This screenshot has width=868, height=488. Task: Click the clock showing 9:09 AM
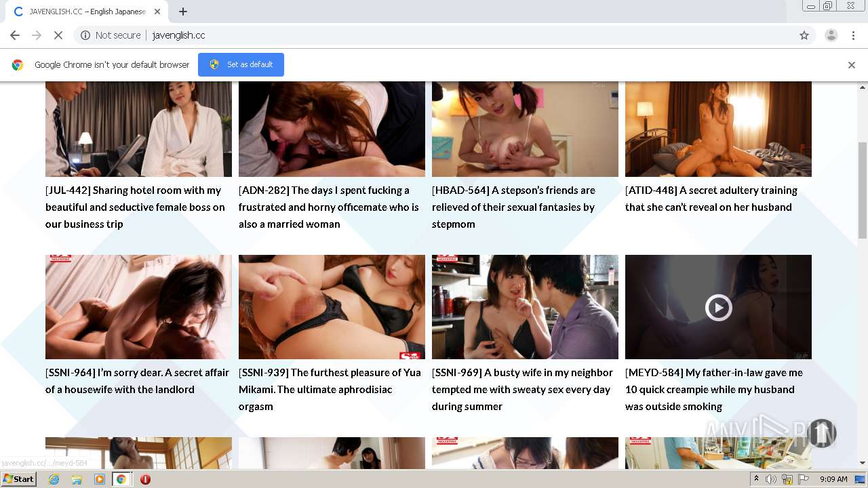pyautogui.click(x=833, y=479)
